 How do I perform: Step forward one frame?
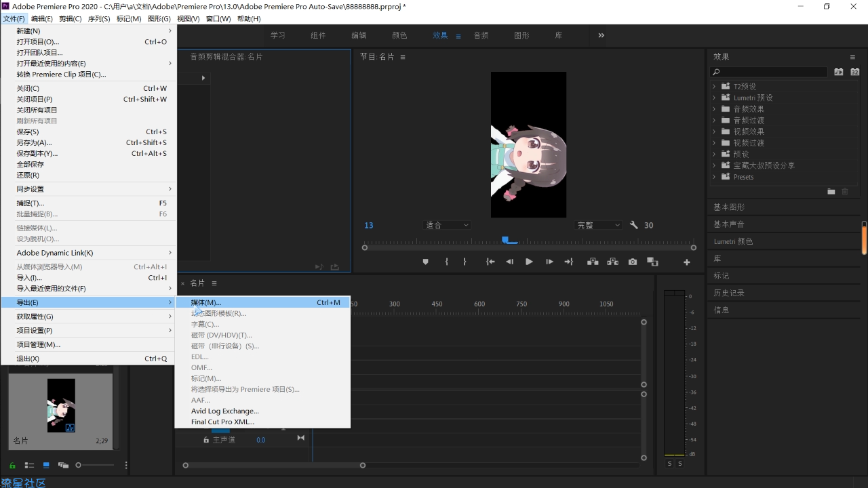pos(549,262)
